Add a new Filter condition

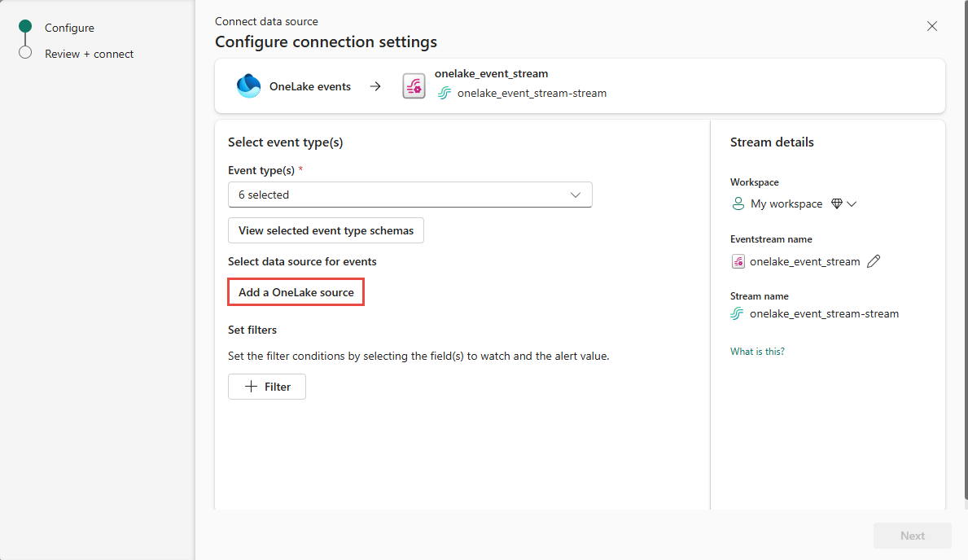pyautogui.click(x=267, y=387)
